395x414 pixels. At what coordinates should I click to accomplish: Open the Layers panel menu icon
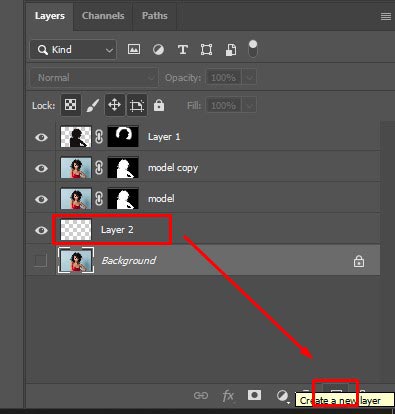(386, 16)
